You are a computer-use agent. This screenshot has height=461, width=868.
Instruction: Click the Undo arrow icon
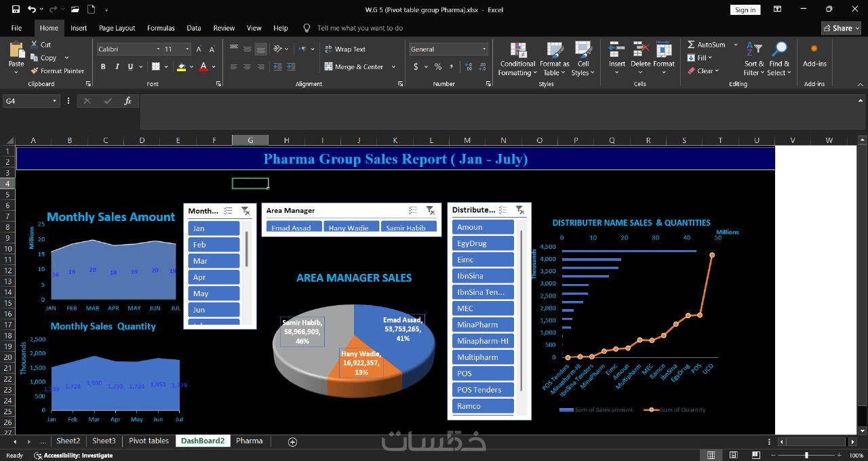(x=32, y=9)
